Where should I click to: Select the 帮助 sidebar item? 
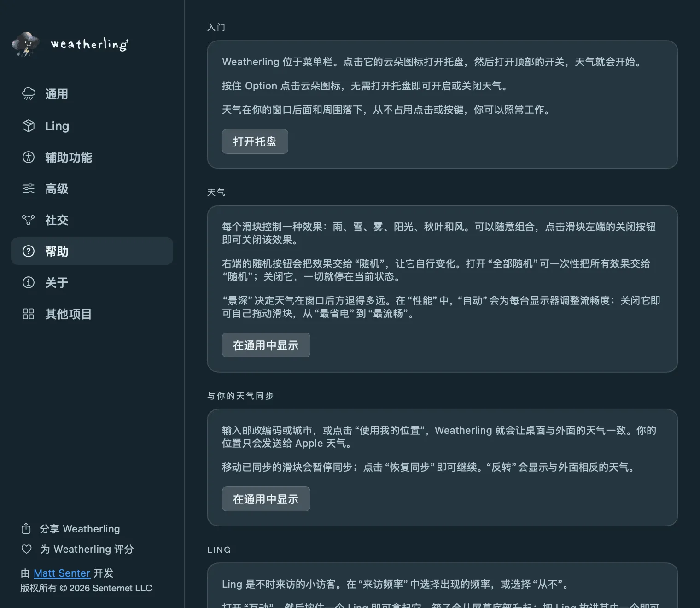tap(92, 251)
